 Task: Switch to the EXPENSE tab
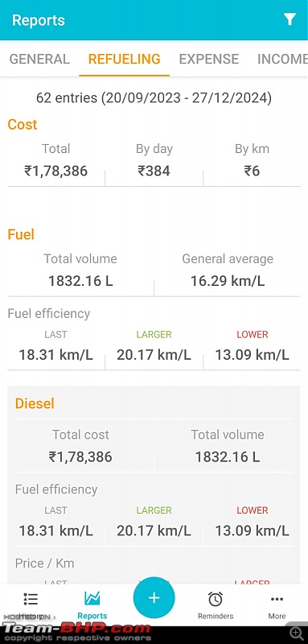click(x=209, y=59)
